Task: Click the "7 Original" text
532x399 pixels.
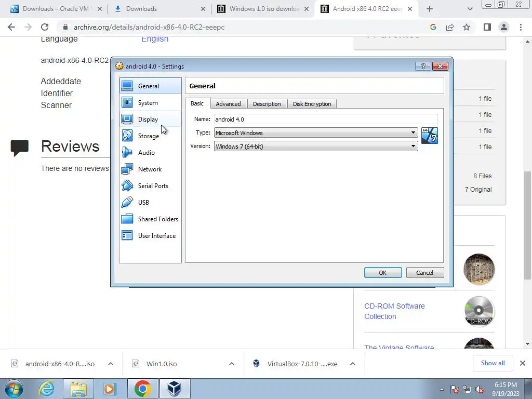Action: [478, 189]
